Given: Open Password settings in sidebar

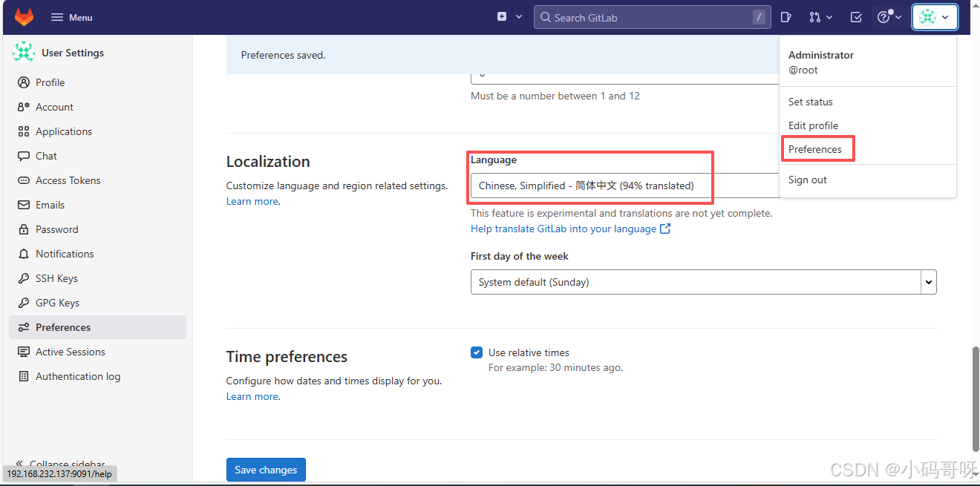Looking at the screenshot, I should tap(97, 229).
